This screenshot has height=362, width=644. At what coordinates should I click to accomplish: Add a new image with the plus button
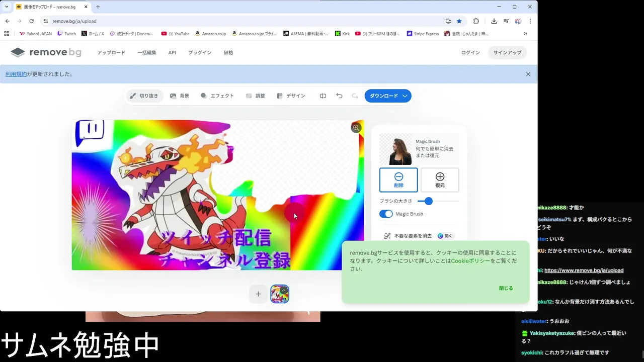click(x=258, y=294)
